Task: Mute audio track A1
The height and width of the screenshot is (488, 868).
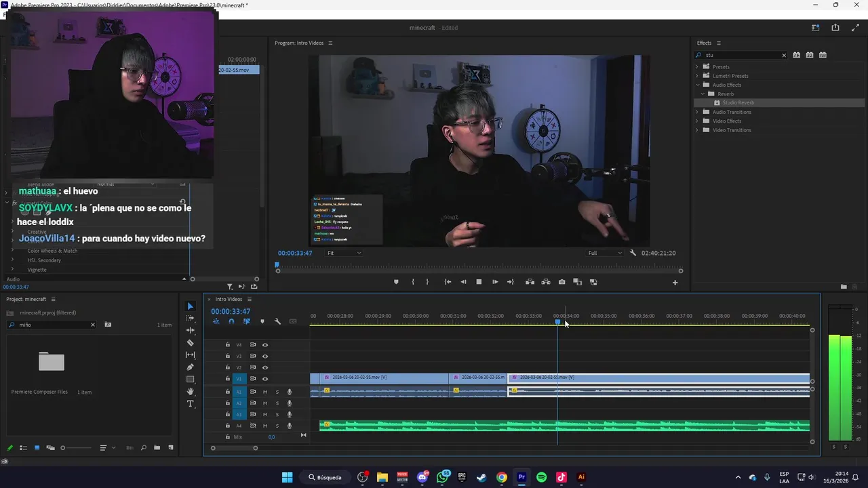Action: 265,392
